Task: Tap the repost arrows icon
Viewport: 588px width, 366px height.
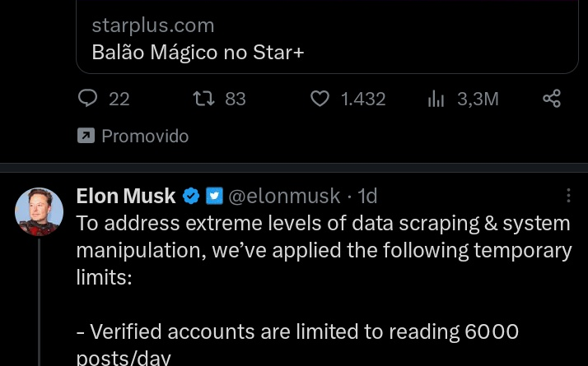Action: click(x=202, y=99)
